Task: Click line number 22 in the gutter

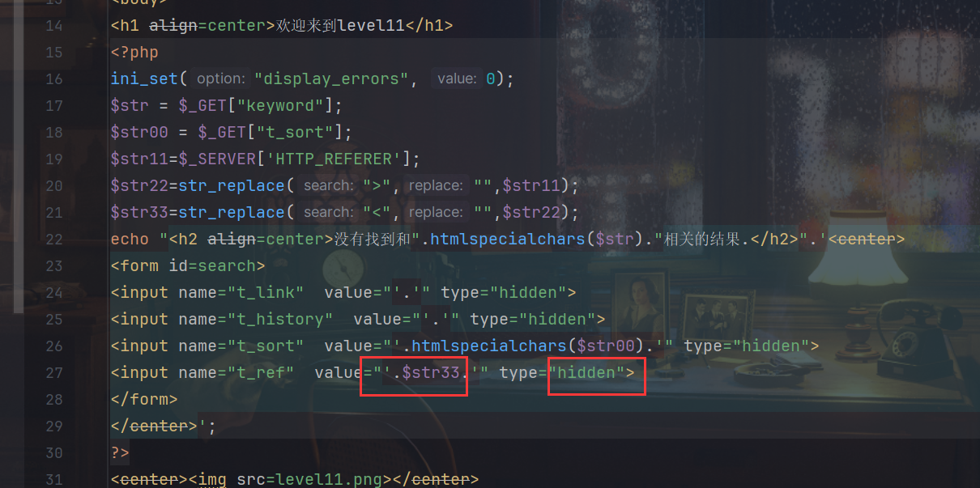Action: point(53,240)
